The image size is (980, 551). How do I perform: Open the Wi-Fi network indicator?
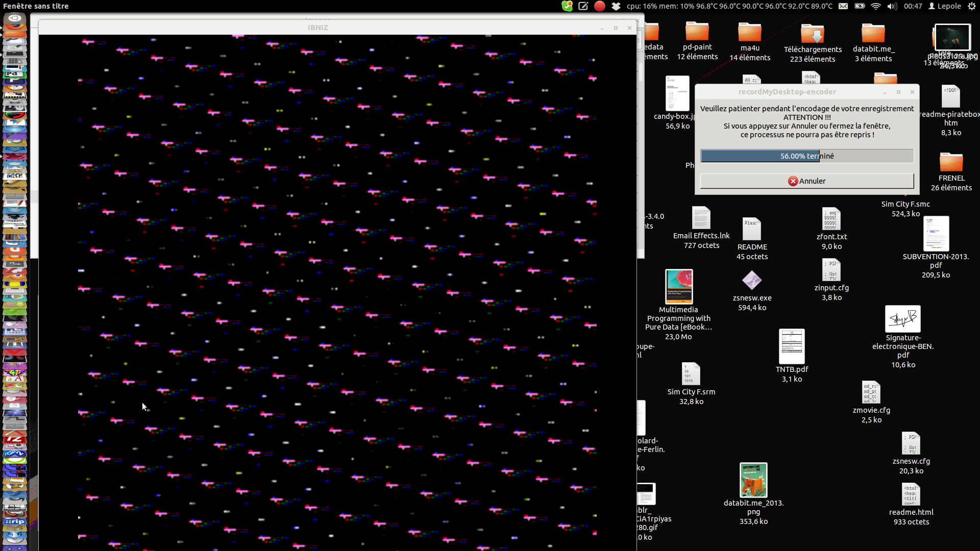coord(876,6)
